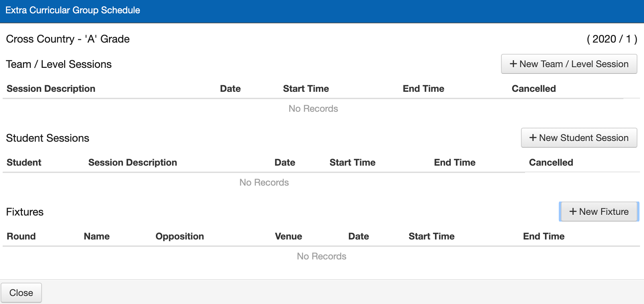Click the Round column header in Fixtures

tap(21, 236)
